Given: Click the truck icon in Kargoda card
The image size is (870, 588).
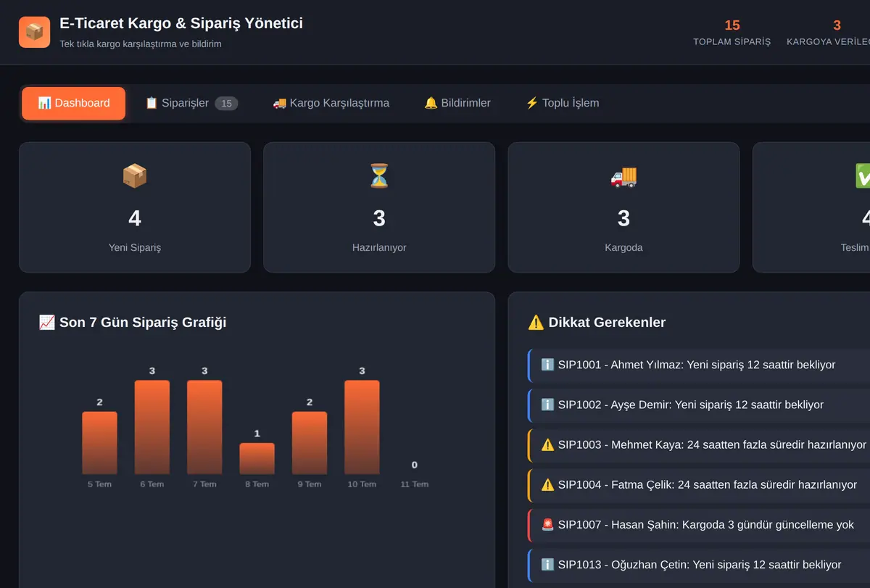Looking at the screenshot, I should [x=623, y=175].
